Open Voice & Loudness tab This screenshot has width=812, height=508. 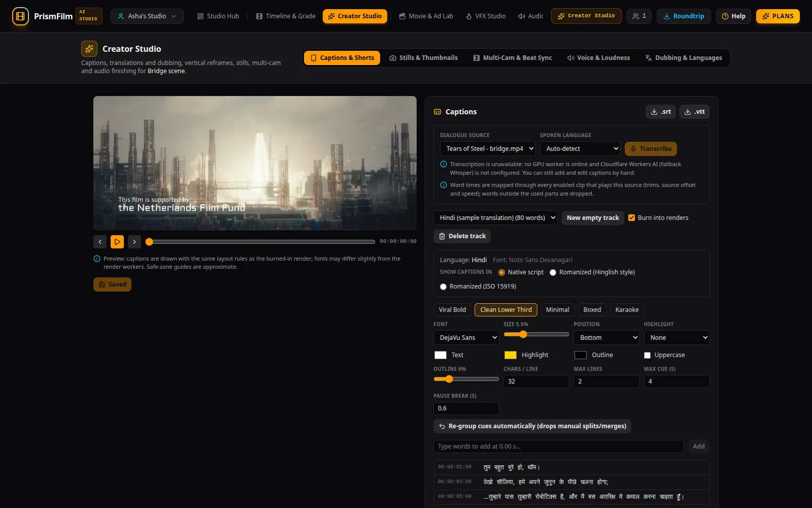(x=598, y=58)
